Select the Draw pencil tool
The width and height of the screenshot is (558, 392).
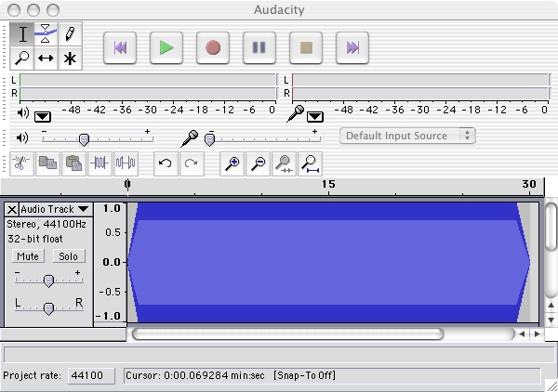(x=70, y=34)
